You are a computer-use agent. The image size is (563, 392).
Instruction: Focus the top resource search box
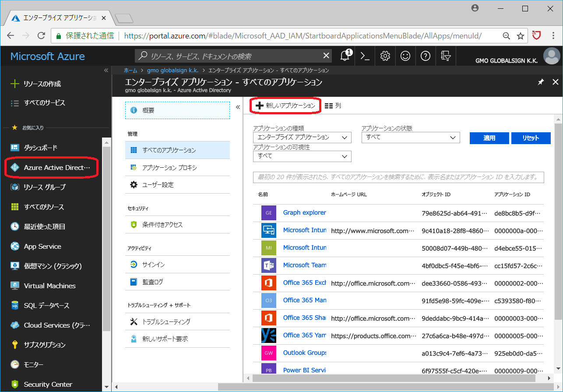click(x=234, y=56)
